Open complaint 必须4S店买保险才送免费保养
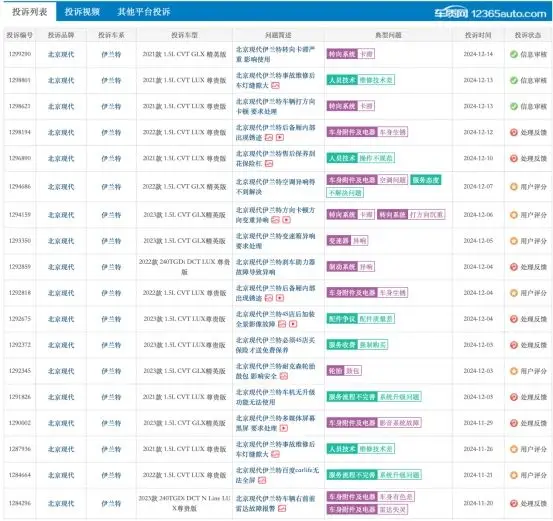The height and width of the screenshot is (521, 553). point(275,345)
